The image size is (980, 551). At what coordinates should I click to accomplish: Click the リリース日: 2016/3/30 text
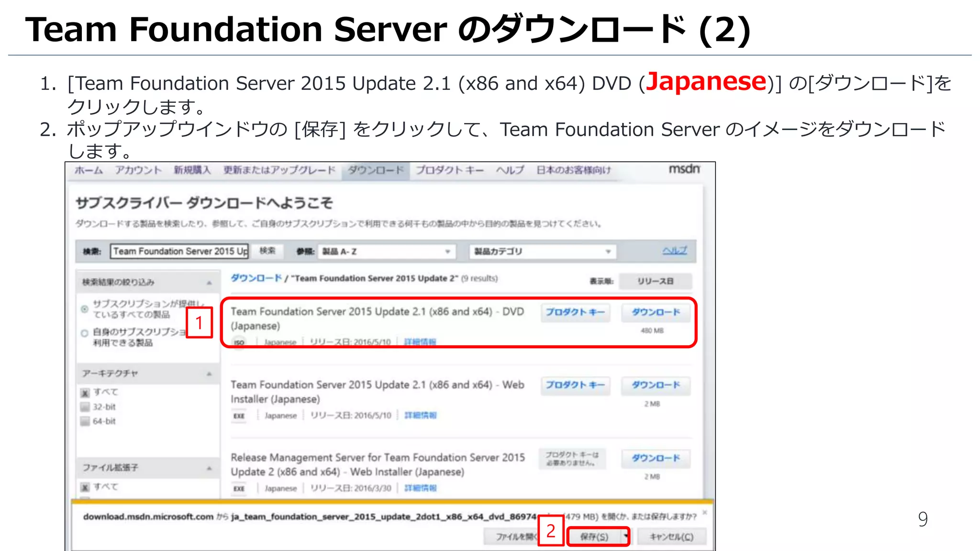pyautogui.click(x=351, y=488)
